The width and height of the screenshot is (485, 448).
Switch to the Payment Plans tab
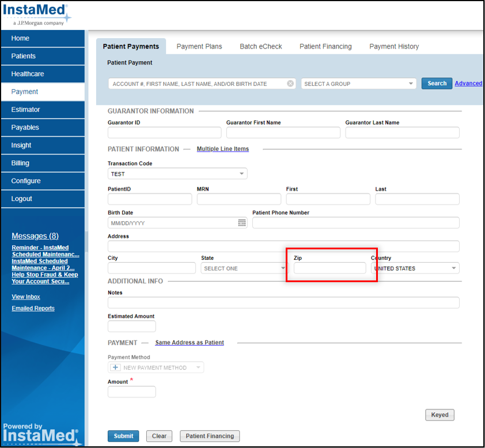[x=199, y=46]
